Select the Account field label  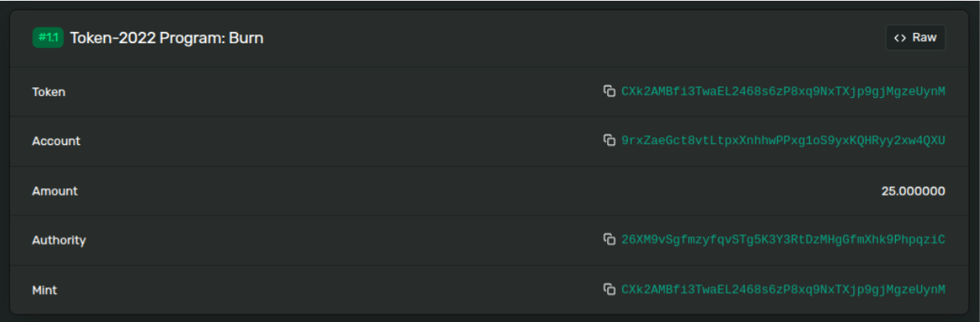[x=56, y=141]
